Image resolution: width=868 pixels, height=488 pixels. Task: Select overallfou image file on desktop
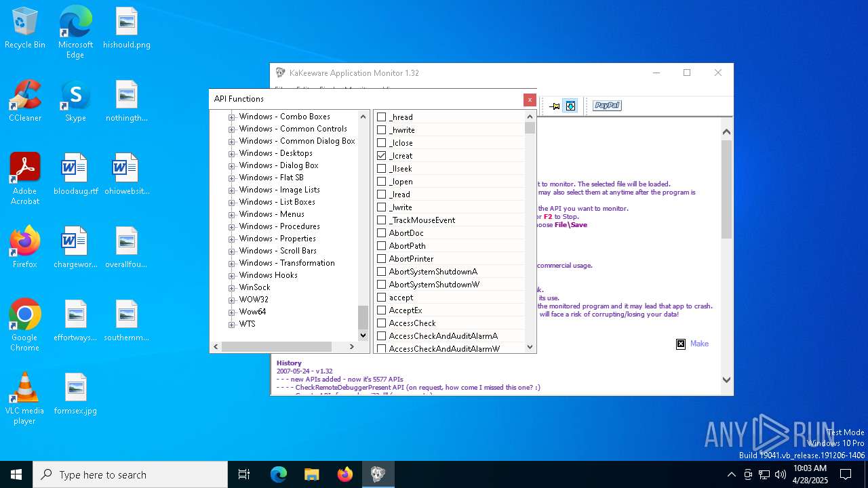coord(127,247)
